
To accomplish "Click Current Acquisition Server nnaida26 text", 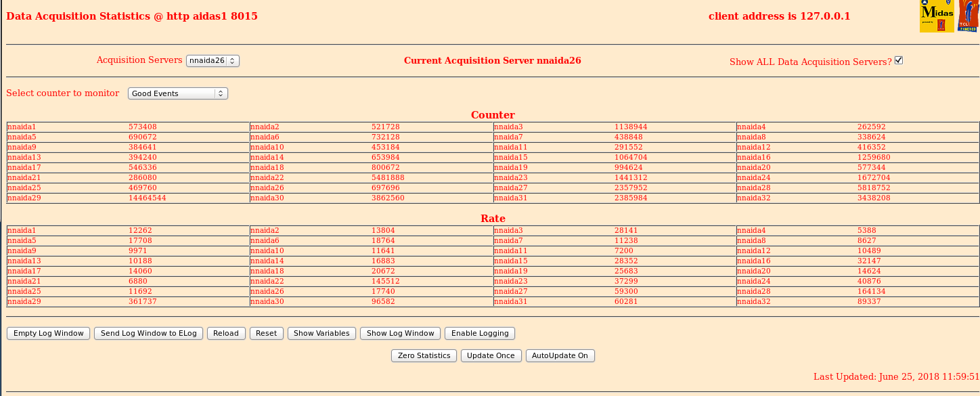I will 493,60.
